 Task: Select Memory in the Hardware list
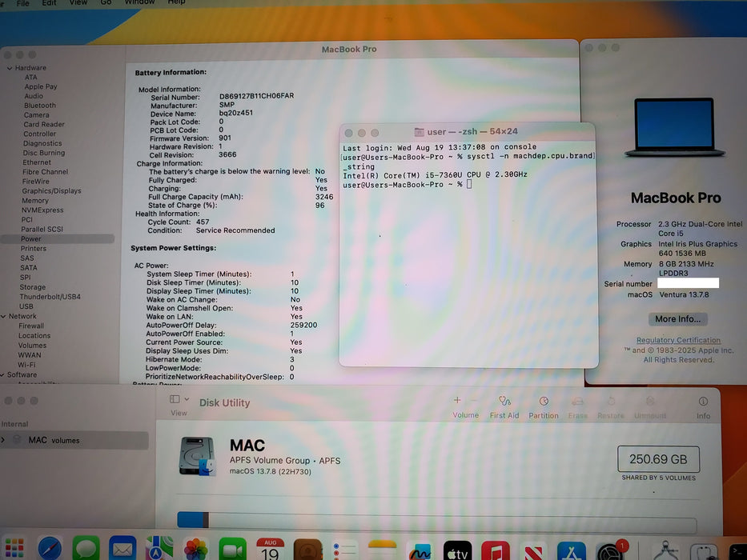point(34,201)
